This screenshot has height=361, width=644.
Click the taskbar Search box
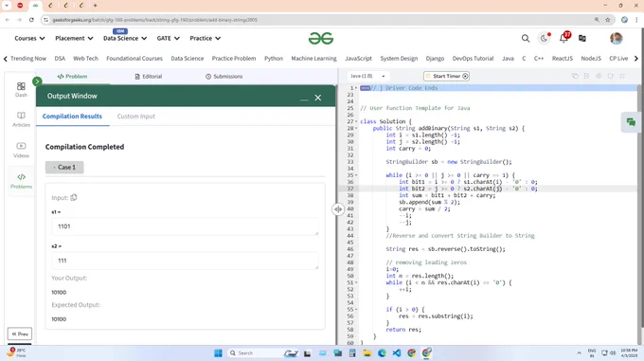263,353
